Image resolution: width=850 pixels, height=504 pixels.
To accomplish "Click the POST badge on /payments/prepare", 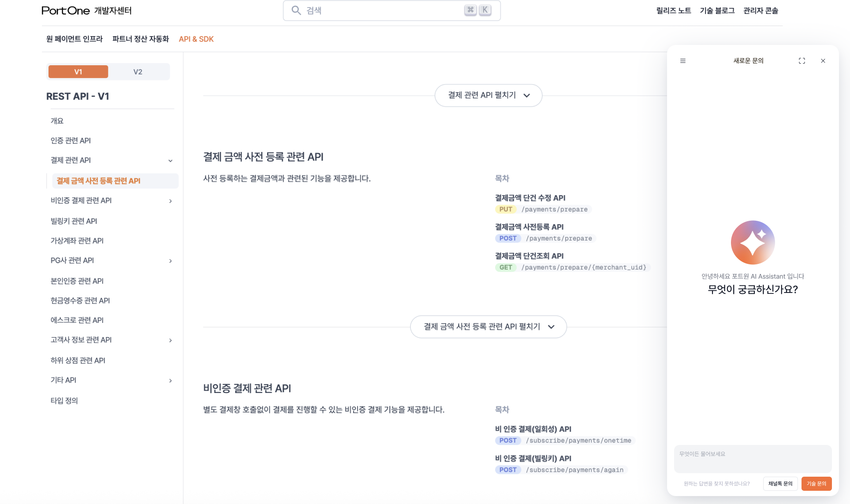I will coord(508,238).
